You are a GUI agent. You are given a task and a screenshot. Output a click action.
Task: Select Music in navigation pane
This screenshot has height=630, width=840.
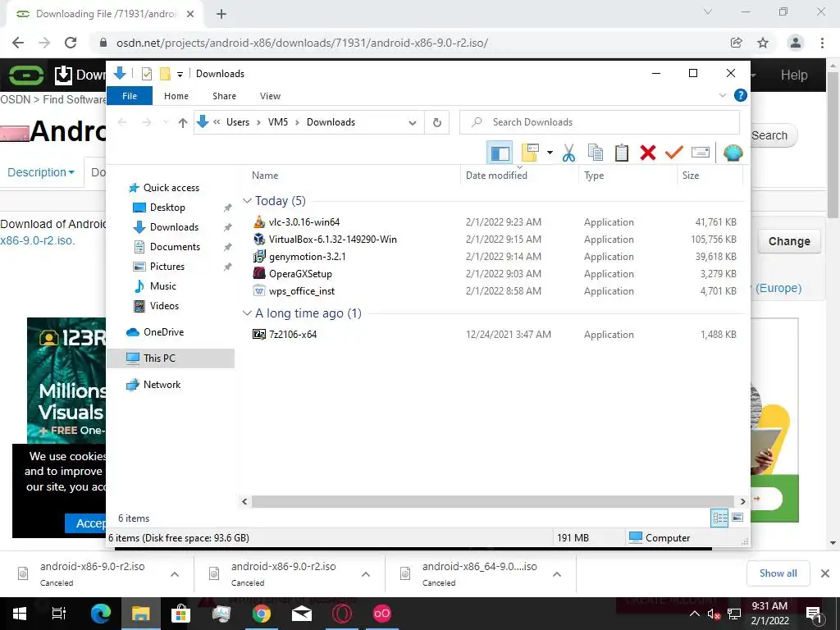pos(163,286)
